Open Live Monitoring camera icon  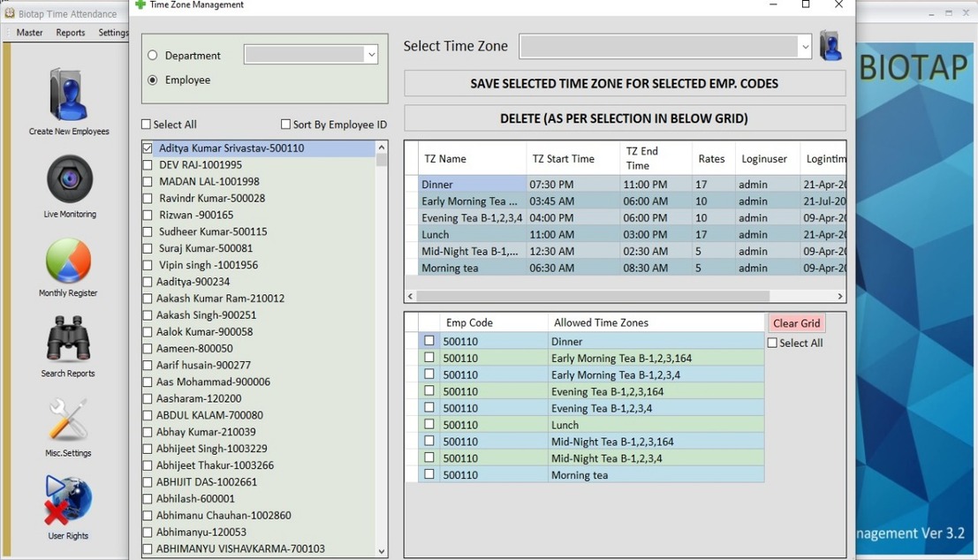coord(69,179)
